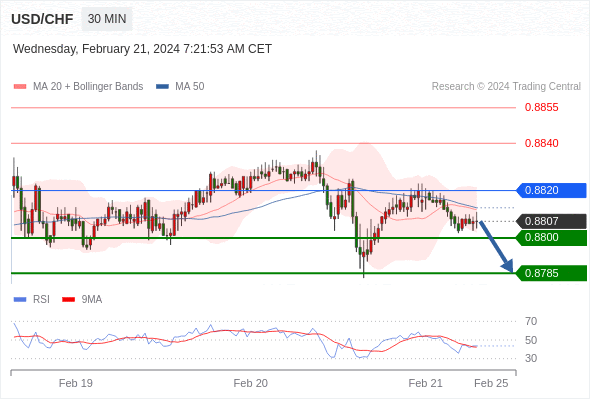
Task: Click the Feb 20 date axis label
Action: click(x=251, y=383)
